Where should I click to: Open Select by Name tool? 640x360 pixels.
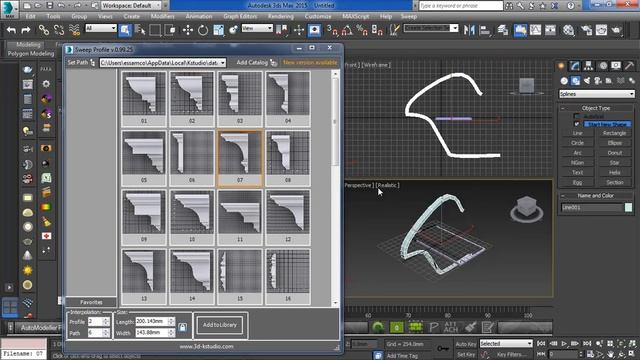click(140, 30)
